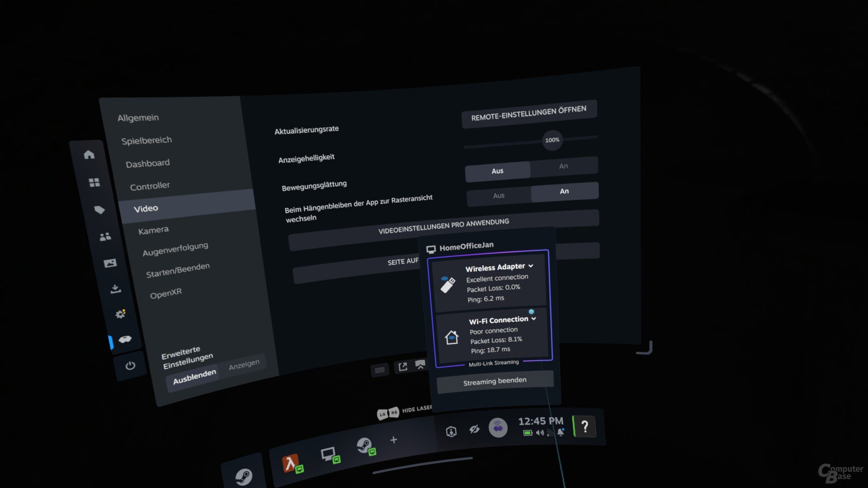Open the Controller settings tab

pos(150,186)
